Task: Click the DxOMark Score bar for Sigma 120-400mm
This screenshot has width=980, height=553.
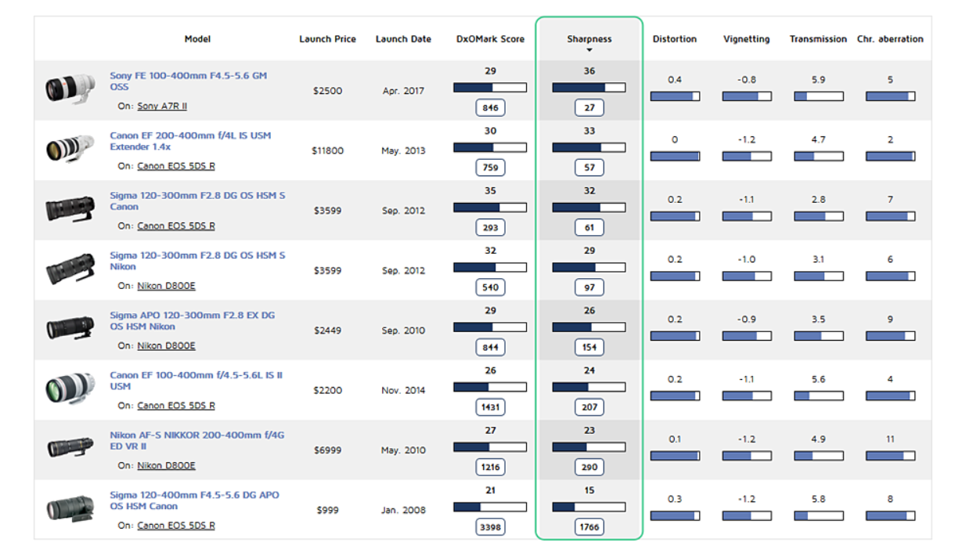Action: click(x=490, y=508)
